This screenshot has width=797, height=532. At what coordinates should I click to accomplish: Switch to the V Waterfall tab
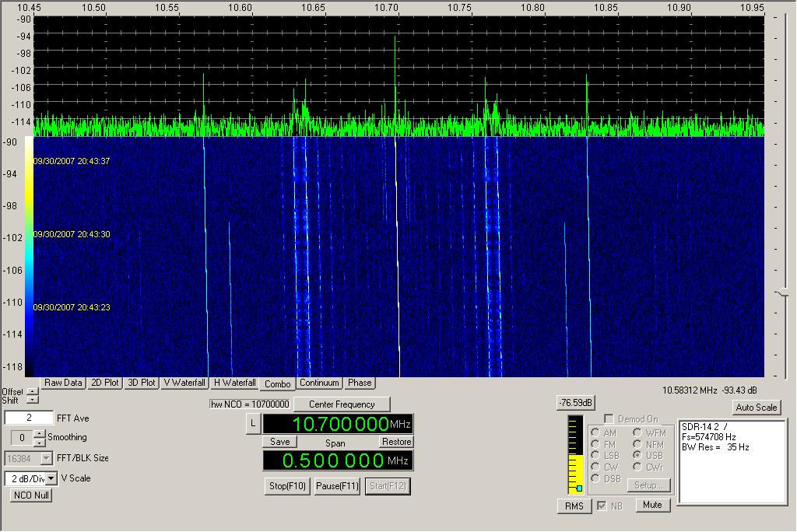pos(184,383)
